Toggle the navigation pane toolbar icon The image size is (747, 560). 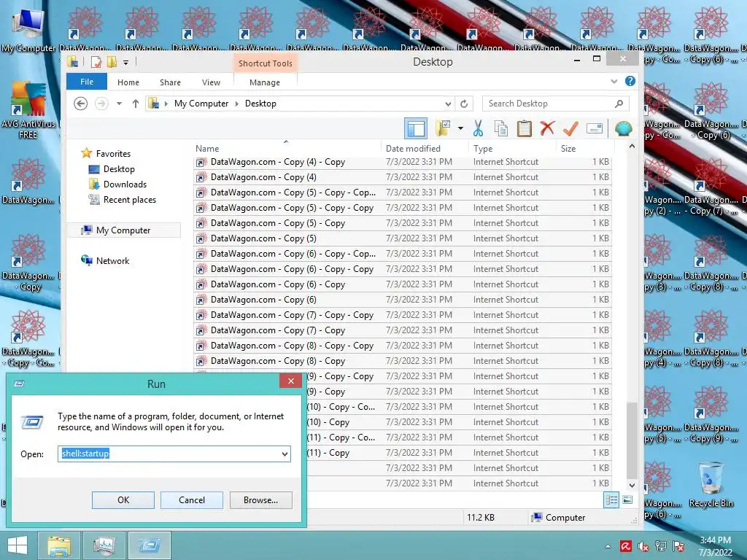(x=415, y=128)
